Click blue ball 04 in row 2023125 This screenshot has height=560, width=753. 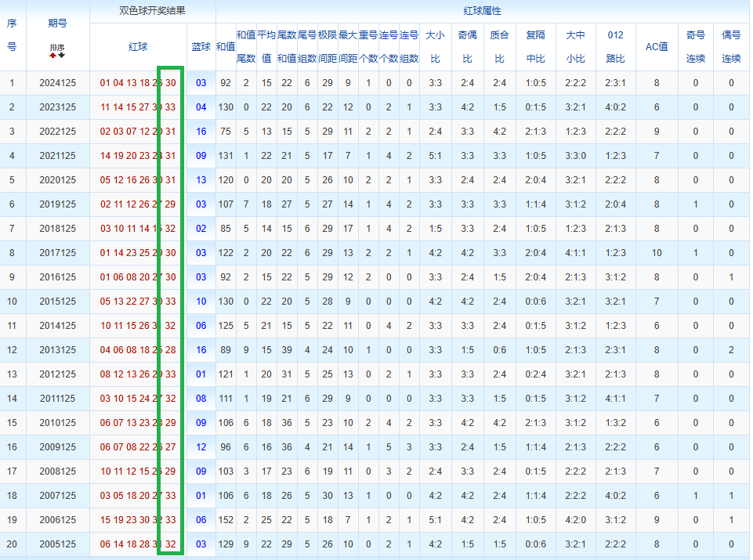(x=201, y=107)
